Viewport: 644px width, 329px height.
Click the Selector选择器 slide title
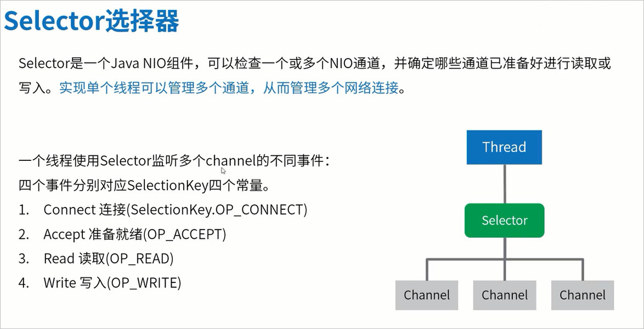pos(92,21)
